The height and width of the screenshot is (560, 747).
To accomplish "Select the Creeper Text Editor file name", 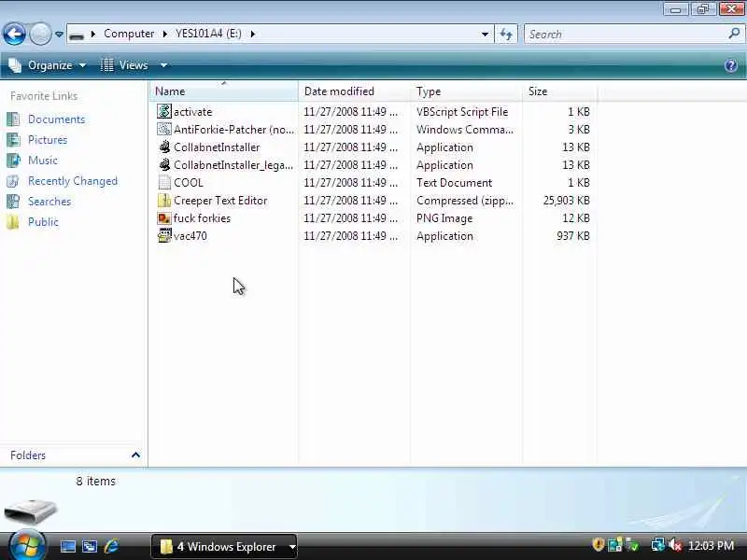I will (220, 201).
